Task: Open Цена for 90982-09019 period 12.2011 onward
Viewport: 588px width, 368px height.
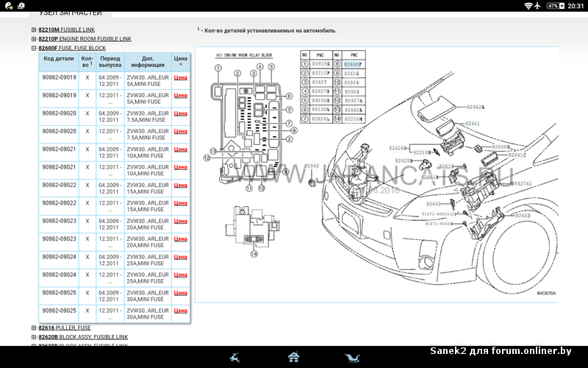Action: pos(180,96)
